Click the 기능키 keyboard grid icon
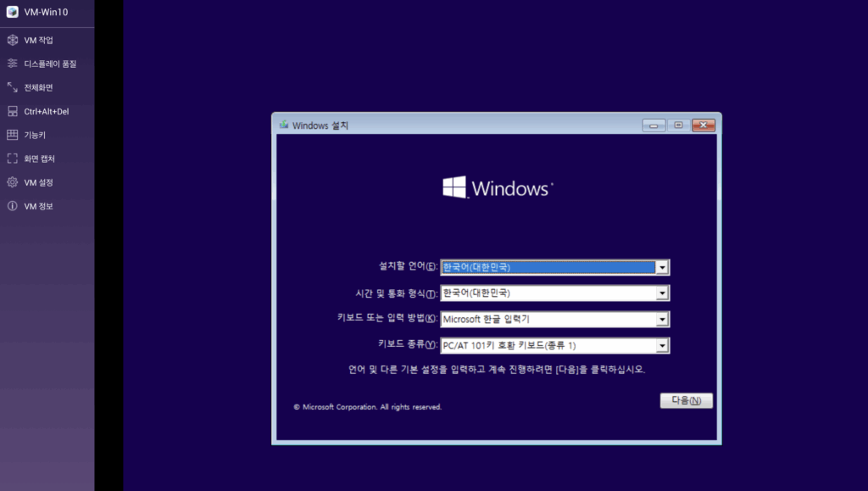The height and width of the screenshot is (491, 868). tap(12, 135)
